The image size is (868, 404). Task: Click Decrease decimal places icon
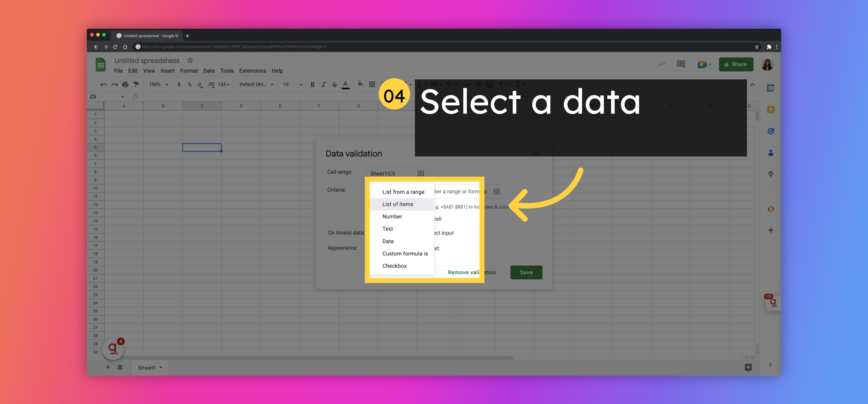coord(200,85)
